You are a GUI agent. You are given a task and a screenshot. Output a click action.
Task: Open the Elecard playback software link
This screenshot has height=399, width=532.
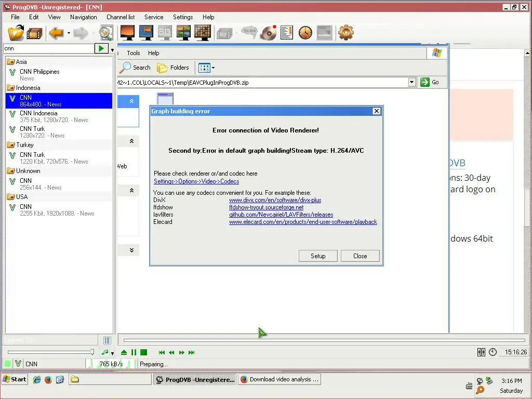pyautogui.click(x=303, y=222)
